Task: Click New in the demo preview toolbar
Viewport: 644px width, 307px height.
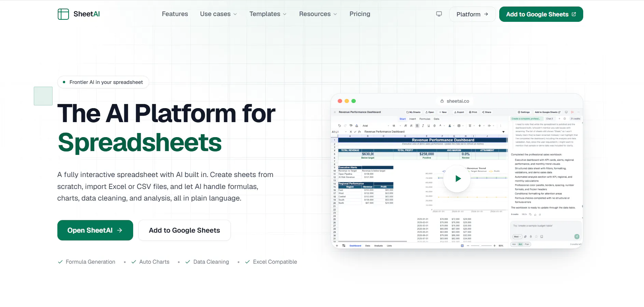Action: 443,112
